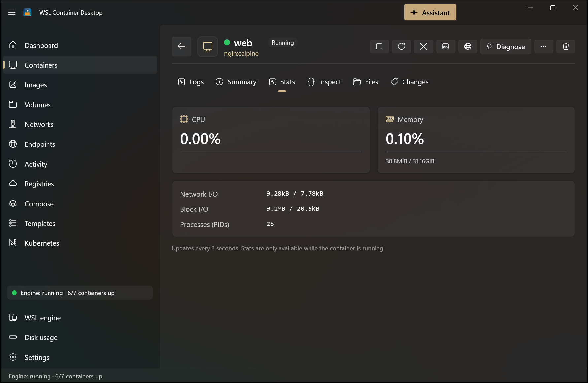
Task: Open Networks in the sidebar
Action: (x=80, y=124)
